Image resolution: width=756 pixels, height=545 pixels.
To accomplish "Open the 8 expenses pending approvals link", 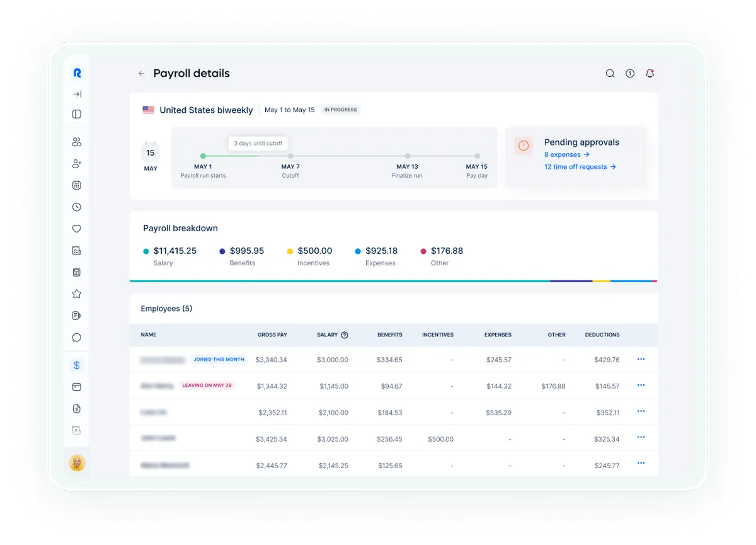I will 566,154.
